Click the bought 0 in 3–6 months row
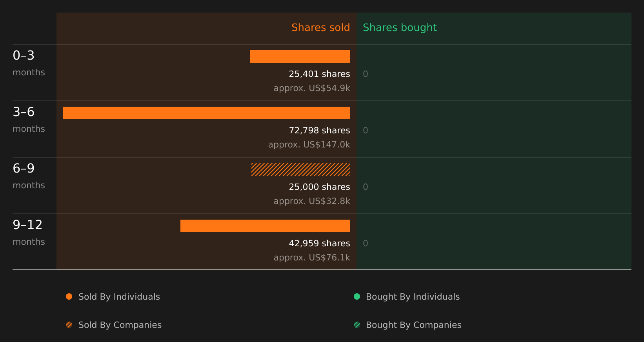Image resolution: width=644 pixels, height=342 pixels. click(366, 131)
